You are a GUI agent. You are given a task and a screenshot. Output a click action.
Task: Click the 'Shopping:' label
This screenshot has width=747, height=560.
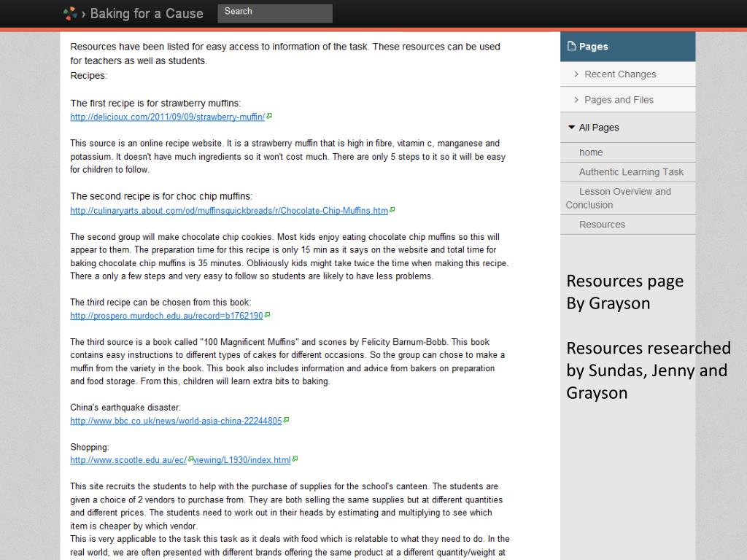[90, 447]
